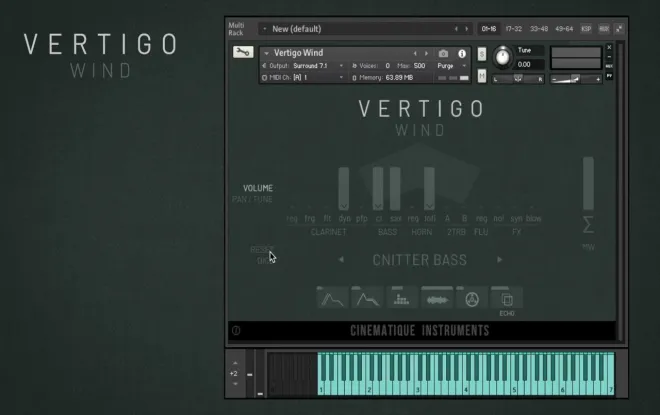Toggle the bass sax layer
660x415 pixels.
click(x=396, y=218)
